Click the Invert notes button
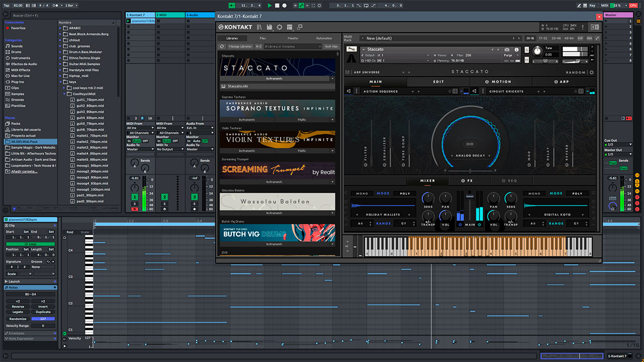The image size is (644, 362). [x=43, y=306]
